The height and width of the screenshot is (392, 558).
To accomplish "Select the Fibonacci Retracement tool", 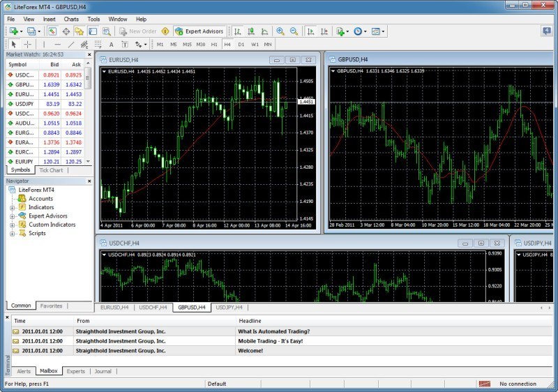I will pos(98,45).
